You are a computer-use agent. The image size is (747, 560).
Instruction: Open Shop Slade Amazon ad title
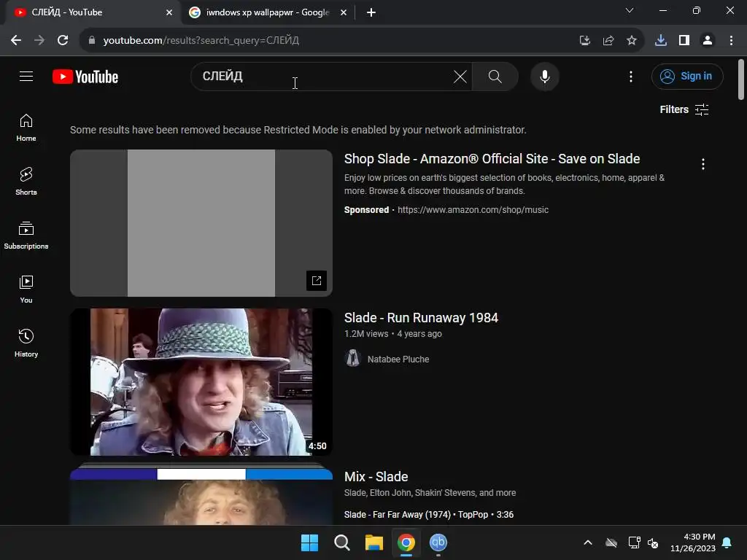(x=492, y=158)
